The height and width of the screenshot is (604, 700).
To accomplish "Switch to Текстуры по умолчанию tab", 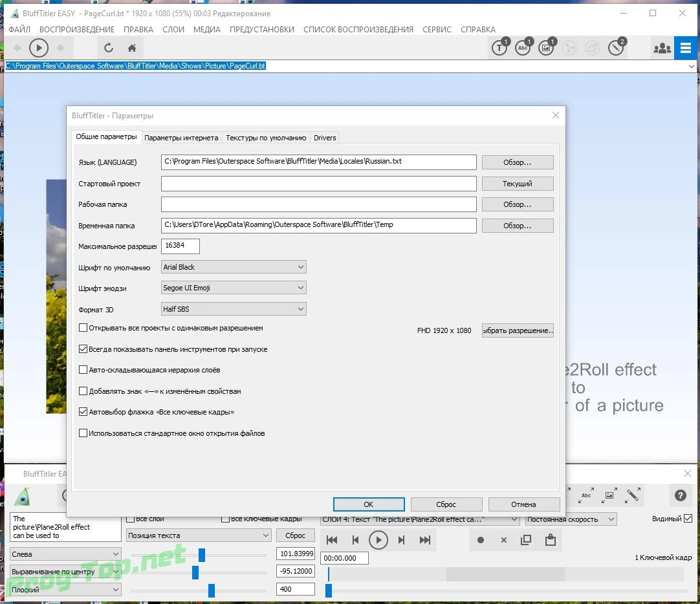I will pyautogui.click(x=266, y=138).
